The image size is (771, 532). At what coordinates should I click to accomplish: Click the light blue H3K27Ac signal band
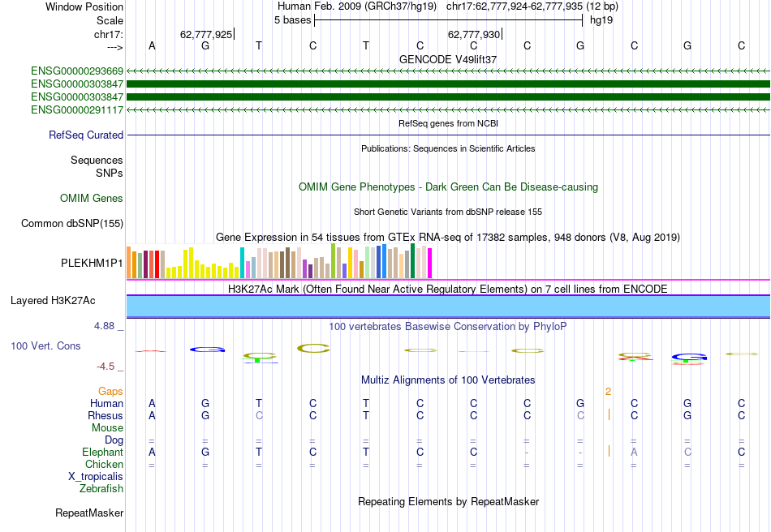pyautogui.click(x=449, y=307)
